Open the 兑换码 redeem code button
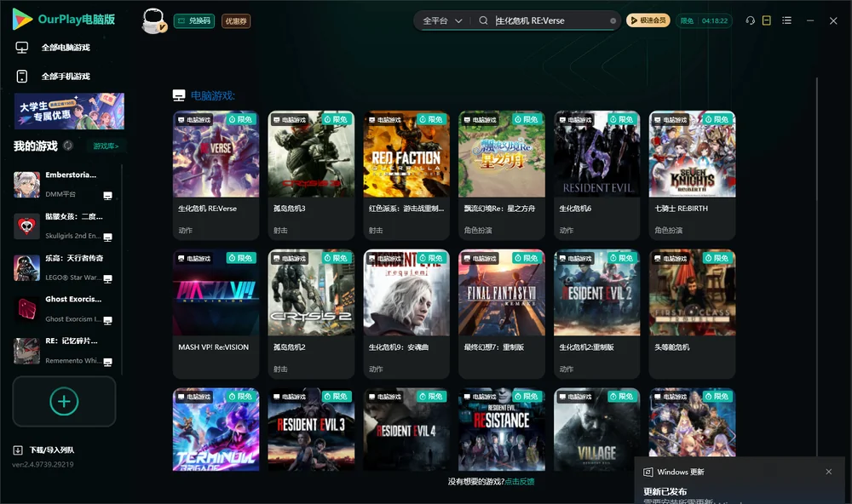 (x=194, y=21)
